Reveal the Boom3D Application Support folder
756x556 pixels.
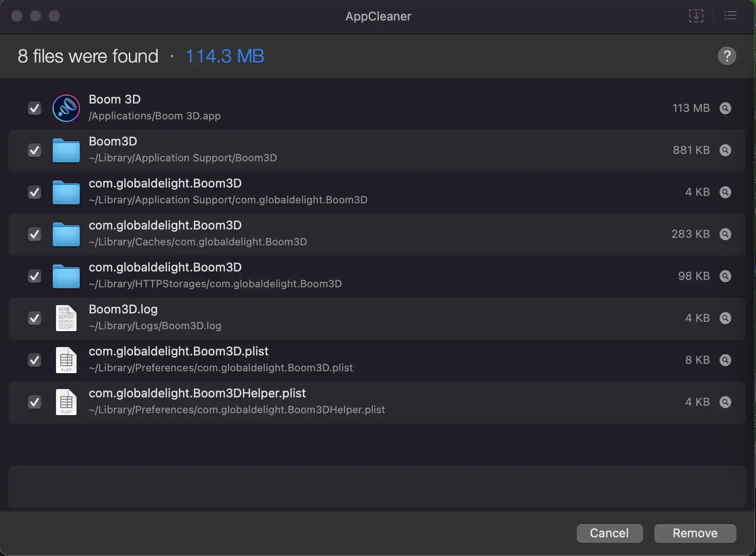tap(725, 150)
